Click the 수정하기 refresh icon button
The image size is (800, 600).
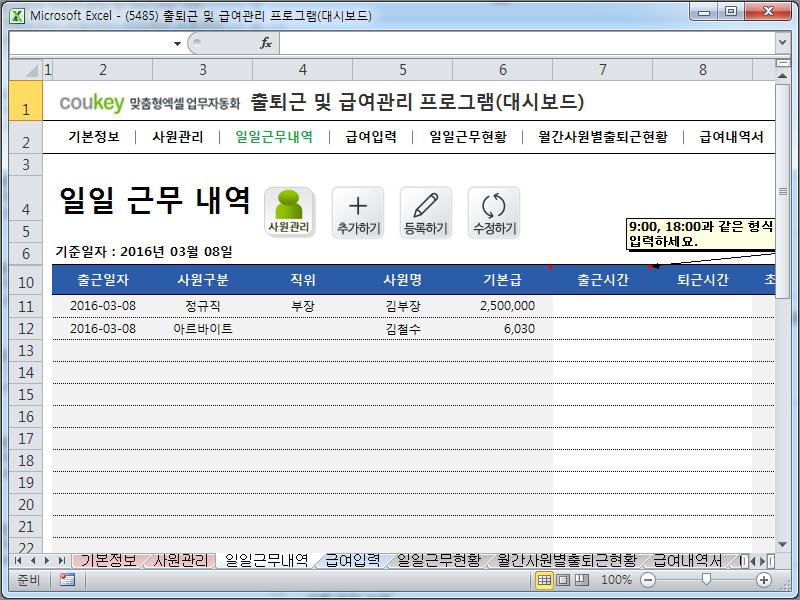tap(494, 212)
